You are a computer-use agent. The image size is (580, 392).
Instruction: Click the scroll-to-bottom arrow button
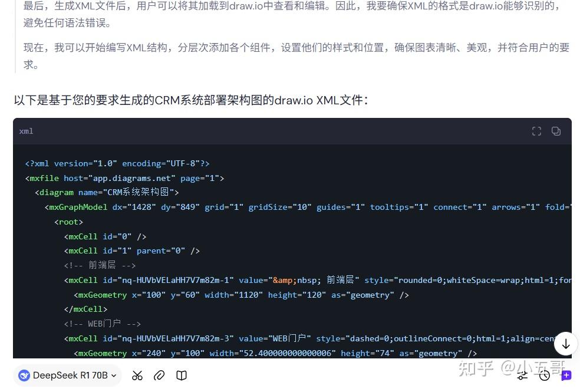tap(565, 344)
